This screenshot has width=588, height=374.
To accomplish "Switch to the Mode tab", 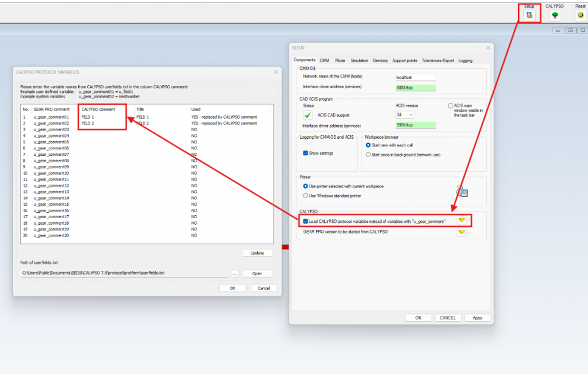I will [x=340, y=61].
